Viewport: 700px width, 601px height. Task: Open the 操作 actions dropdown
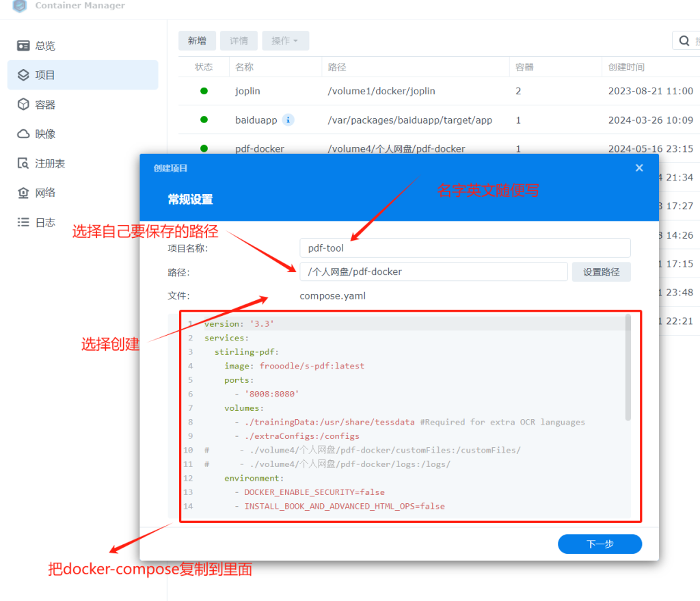click(x=285, y=40)
